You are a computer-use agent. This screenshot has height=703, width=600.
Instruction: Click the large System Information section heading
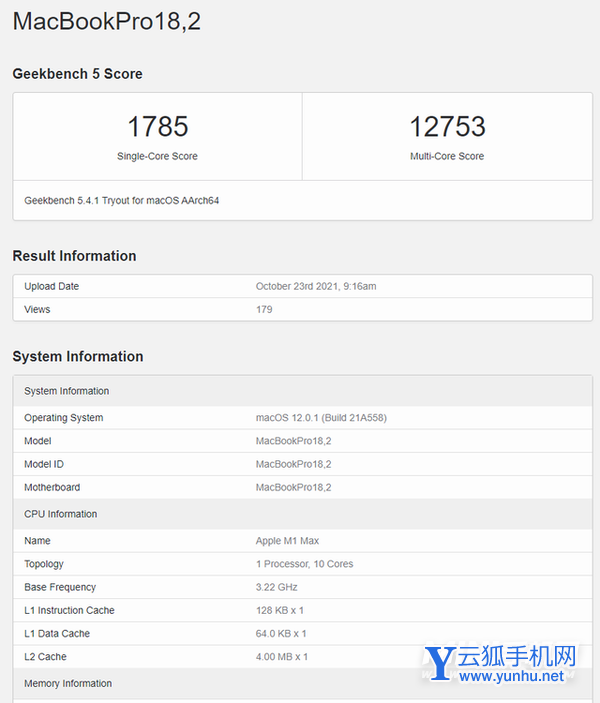78,356
